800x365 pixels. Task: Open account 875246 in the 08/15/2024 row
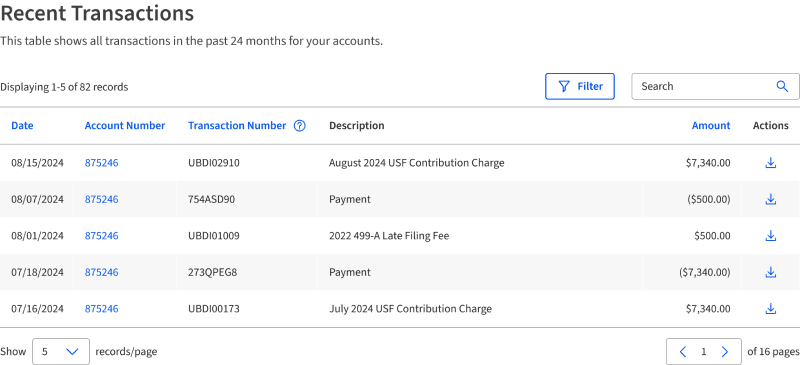click(102, 163)
